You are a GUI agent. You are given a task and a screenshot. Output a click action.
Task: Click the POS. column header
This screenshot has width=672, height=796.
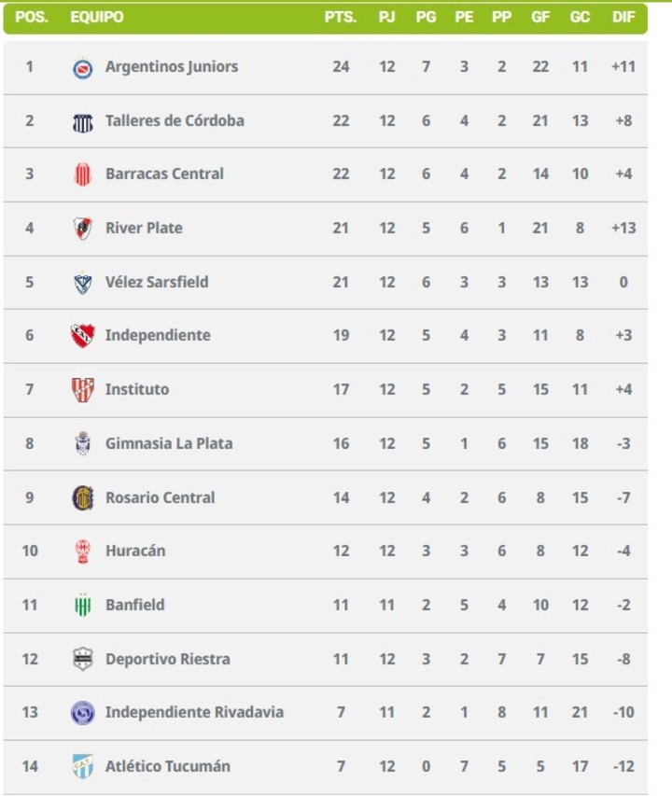[31, 18]
